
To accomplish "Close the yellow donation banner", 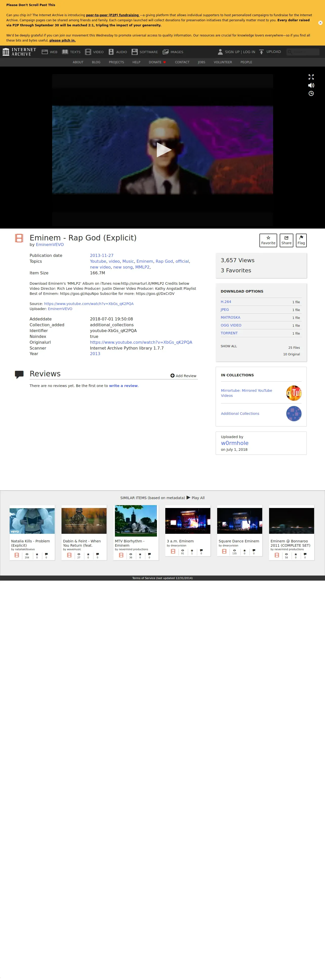I will (320, 23).
